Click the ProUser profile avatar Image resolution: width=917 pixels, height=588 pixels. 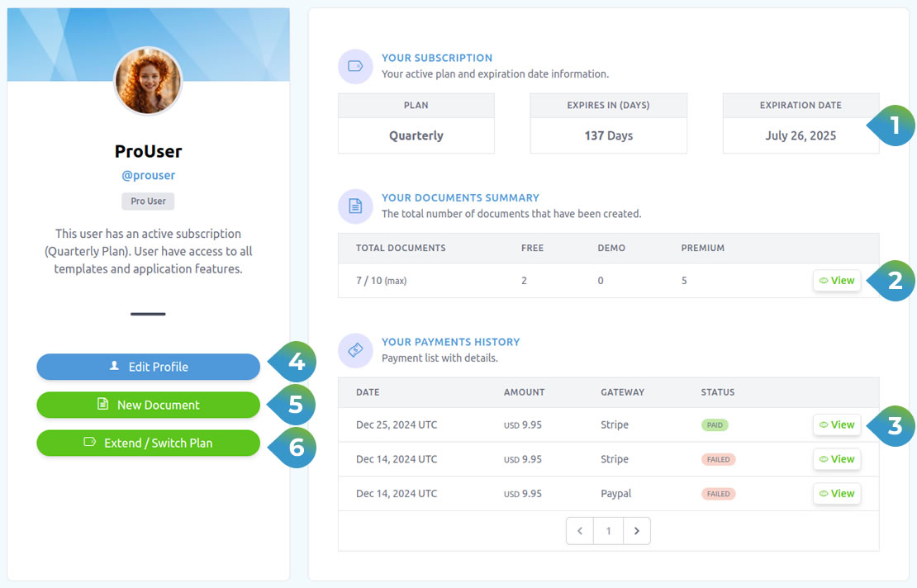tap(148, 81)
